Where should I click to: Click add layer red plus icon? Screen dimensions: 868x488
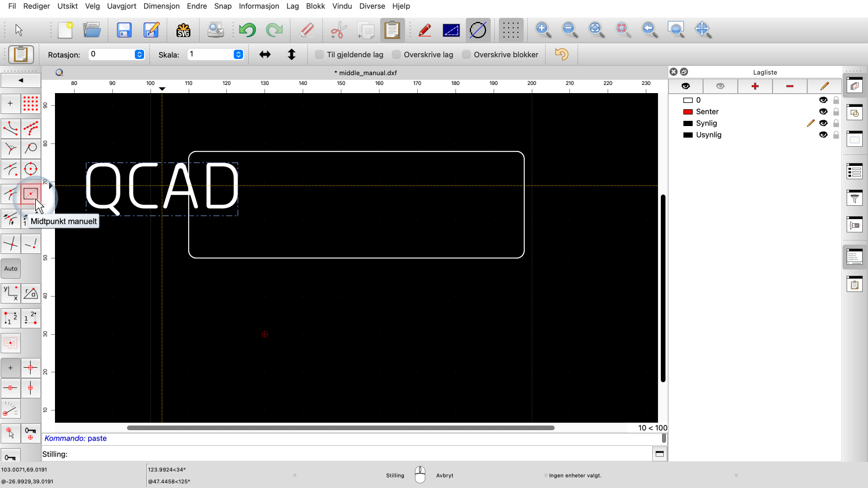(x=755, y=86)
